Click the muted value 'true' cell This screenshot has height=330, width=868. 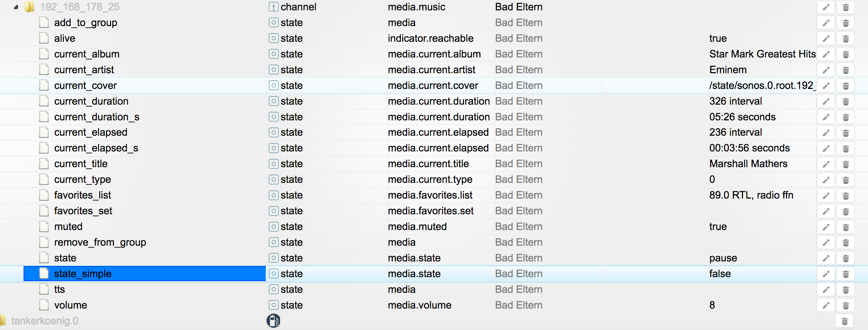pyautogui.click(x=718, y=227)
